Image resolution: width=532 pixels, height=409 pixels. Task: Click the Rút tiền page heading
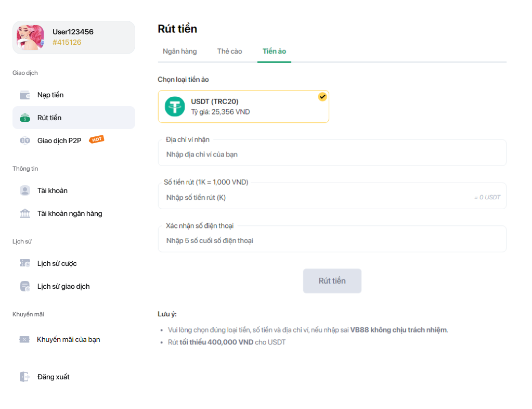point(177,29)
